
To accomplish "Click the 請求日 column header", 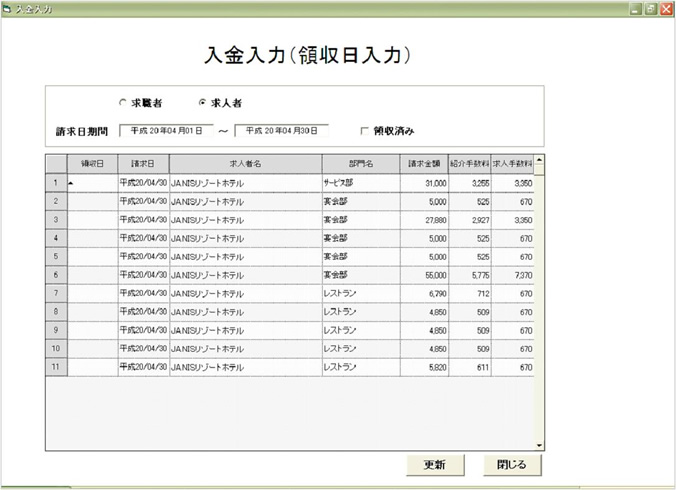I will (143, 164).
